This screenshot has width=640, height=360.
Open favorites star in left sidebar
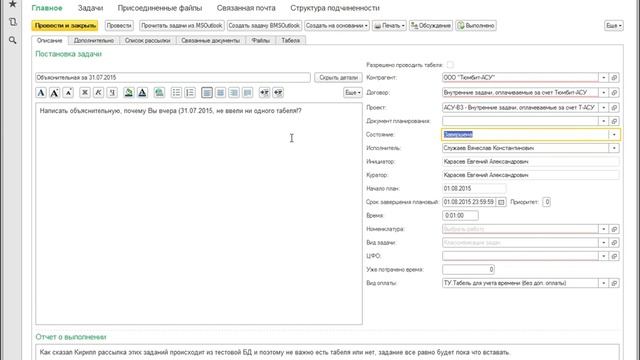point(13,4)
